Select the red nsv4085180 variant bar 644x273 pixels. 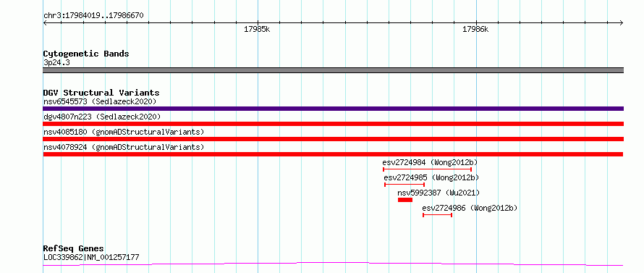(333, 139)
